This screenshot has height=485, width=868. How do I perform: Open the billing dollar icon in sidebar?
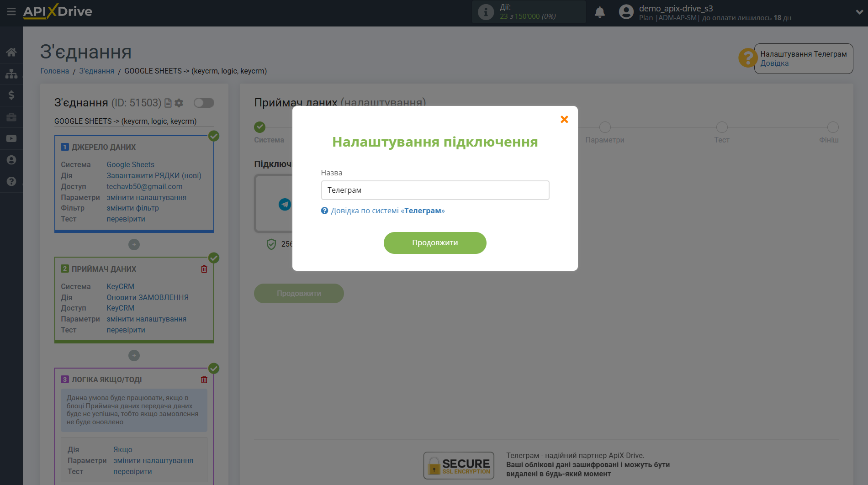pyautogui.click(x=11, y=95)
